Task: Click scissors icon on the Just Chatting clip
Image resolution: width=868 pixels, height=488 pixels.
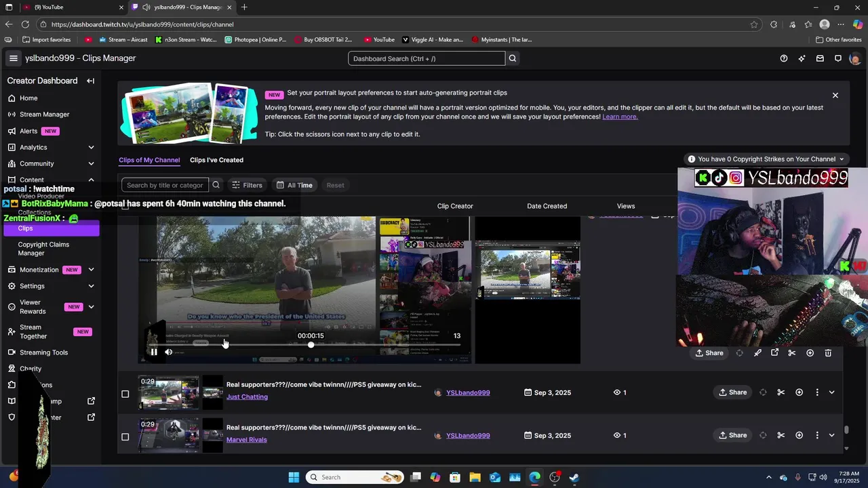Action: pyautogui.click(x=781, y=392)
